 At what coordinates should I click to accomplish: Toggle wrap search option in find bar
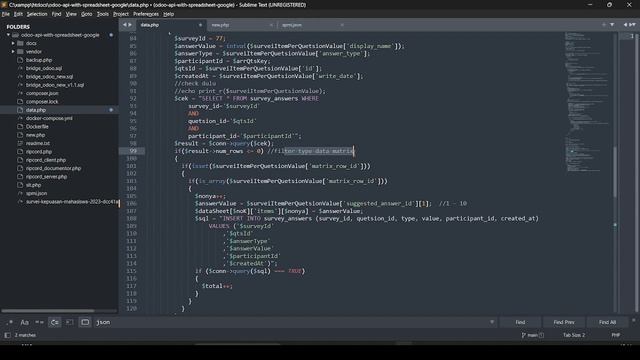54,322
